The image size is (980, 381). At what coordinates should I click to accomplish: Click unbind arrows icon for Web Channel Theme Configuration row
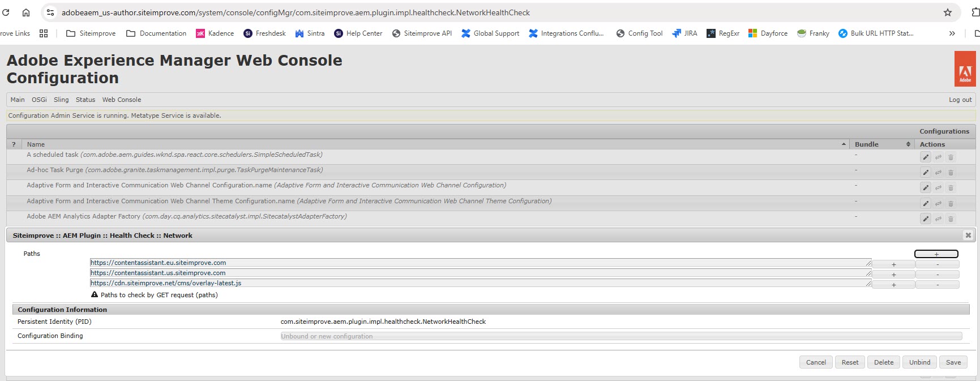(938, 203)
